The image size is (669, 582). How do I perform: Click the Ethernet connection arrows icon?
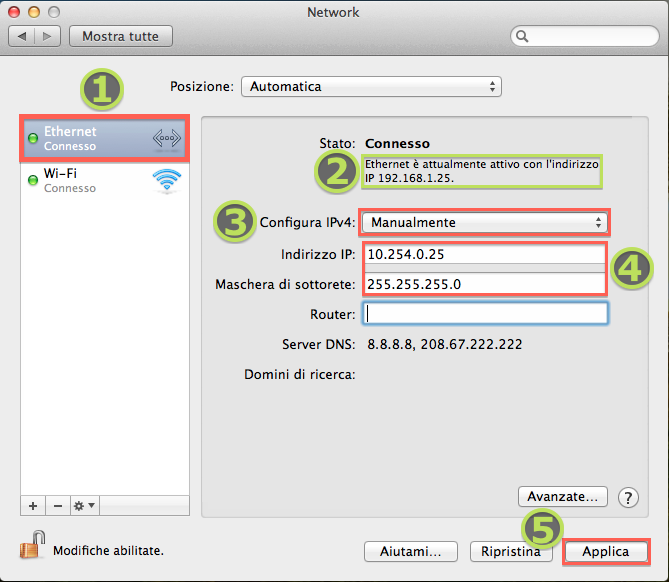(x=166, y=139)
